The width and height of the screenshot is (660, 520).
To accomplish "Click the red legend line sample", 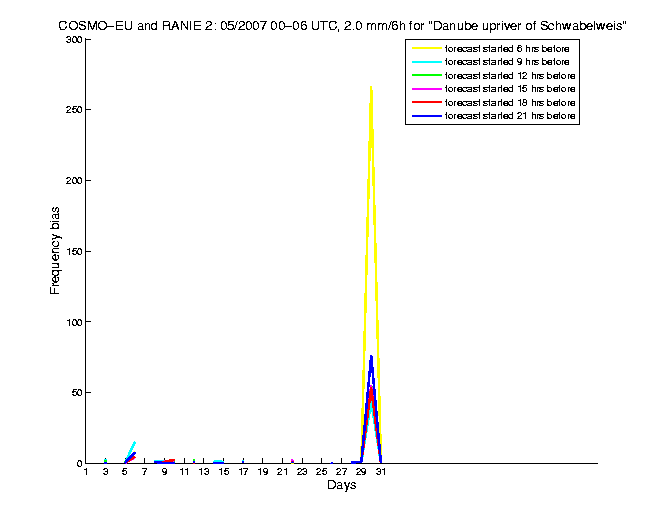I will tap(427, 102).
